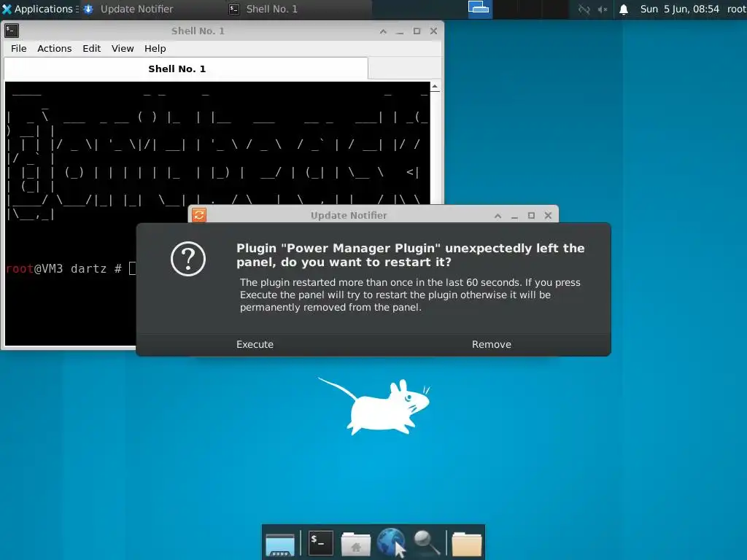Screen dimensions: 747x560
Task: Maximize the Update Notifier window
Action: pos(531,216)
